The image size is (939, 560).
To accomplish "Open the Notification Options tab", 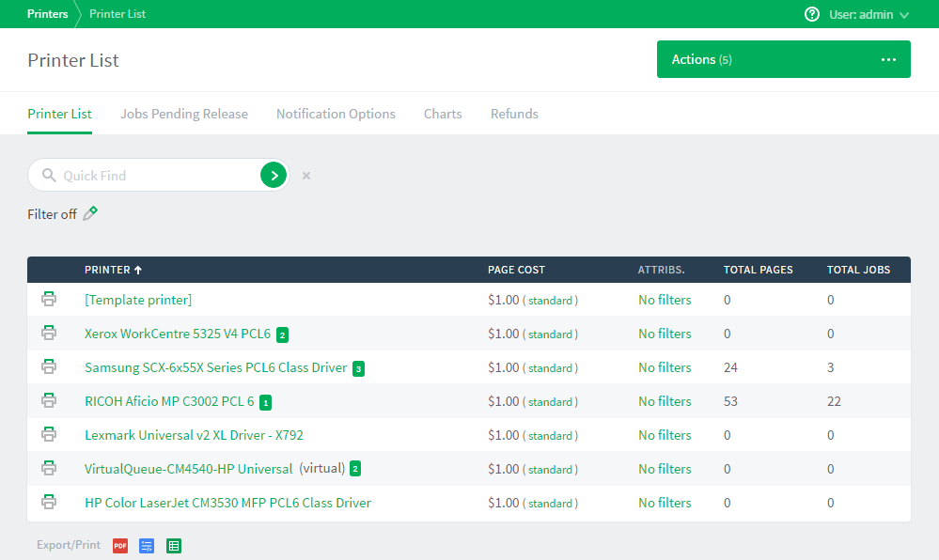I will pyautogui.click(x=336, y=114).
